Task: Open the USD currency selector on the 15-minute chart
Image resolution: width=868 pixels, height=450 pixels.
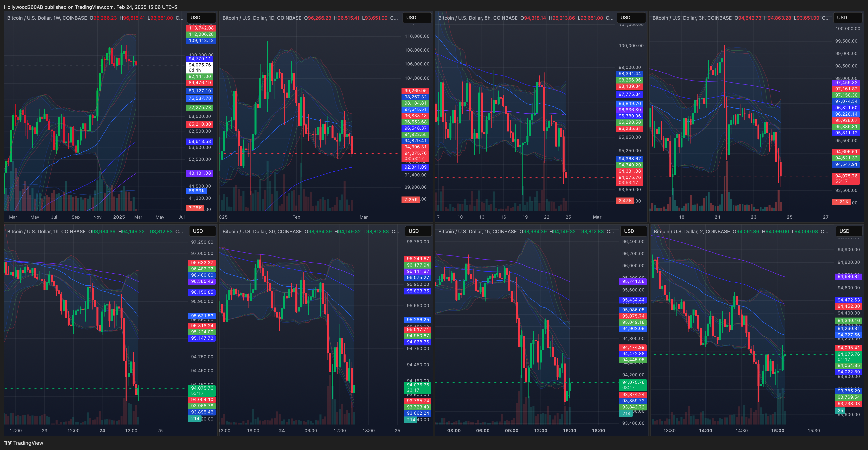Action: (x=634, y=231)
